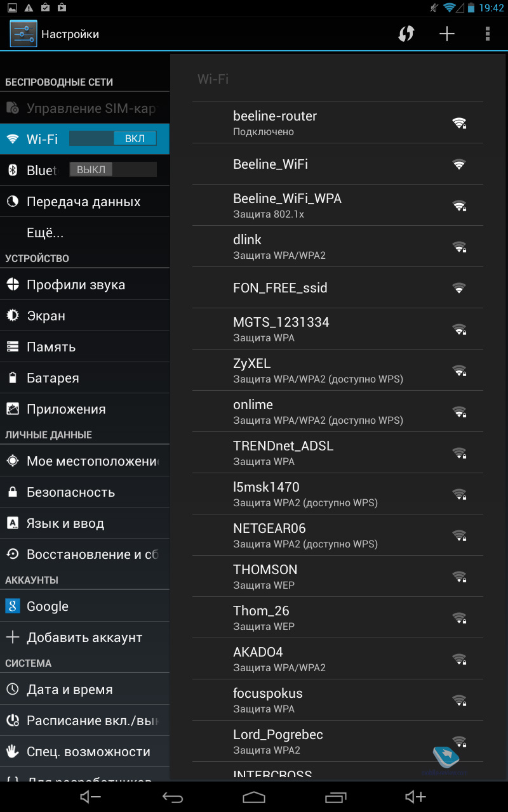
Task: Turn off the Wi-Fi switch
Action: [112, 139]
